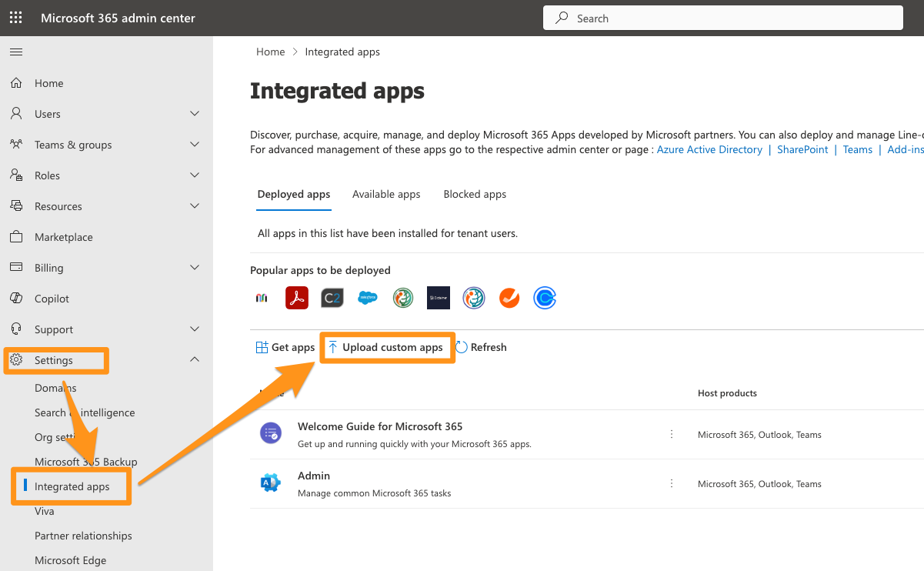Open more options for Admin app
This screenshot has width=924, height=571.
[x=672, y=483]
